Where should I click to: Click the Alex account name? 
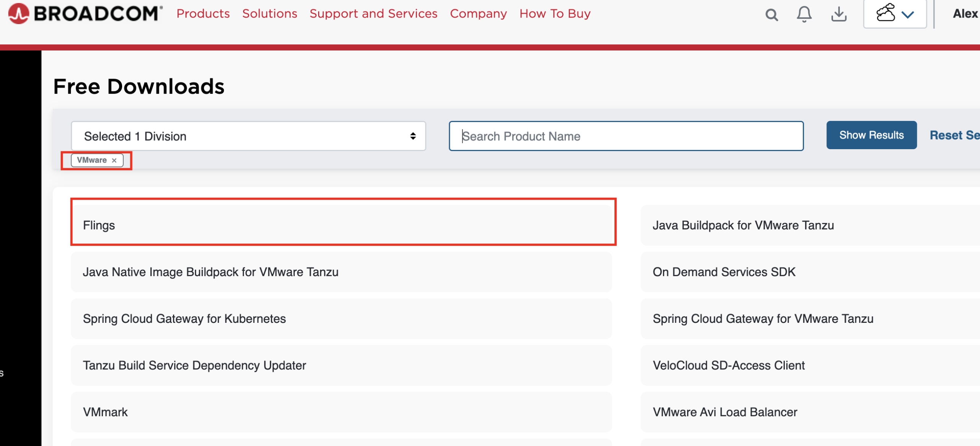pos(965,14)
